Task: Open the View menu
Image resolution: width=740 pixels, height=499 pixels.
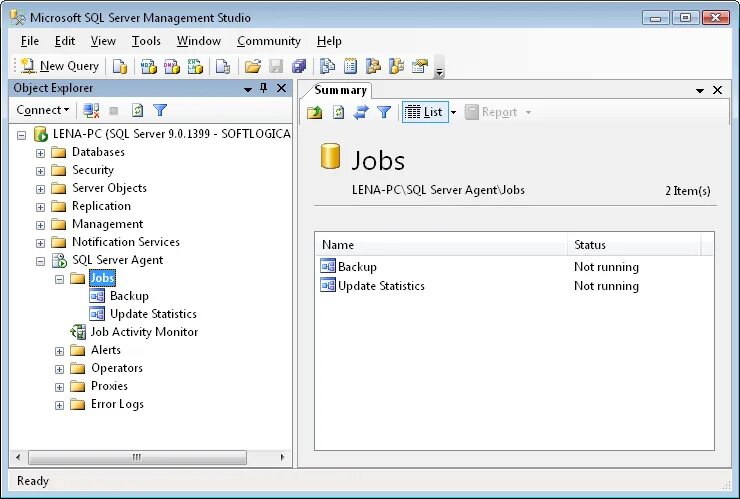Action: (103, 41)
